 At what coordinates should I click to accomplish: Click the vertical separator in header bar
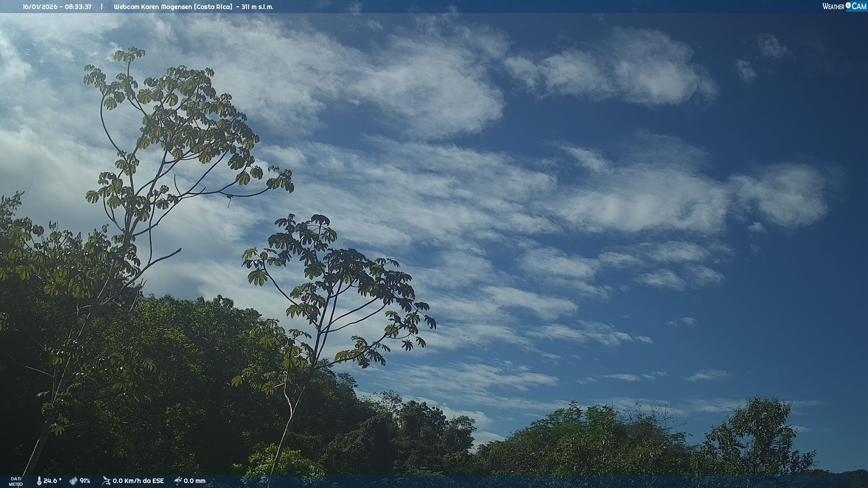[102, 7]
